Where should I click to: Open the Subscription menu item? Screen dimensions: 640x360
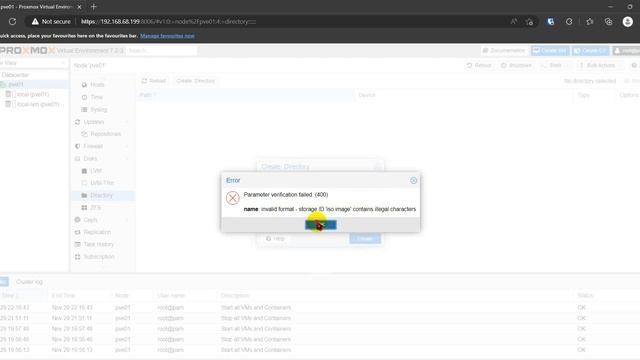pos(99,256)
